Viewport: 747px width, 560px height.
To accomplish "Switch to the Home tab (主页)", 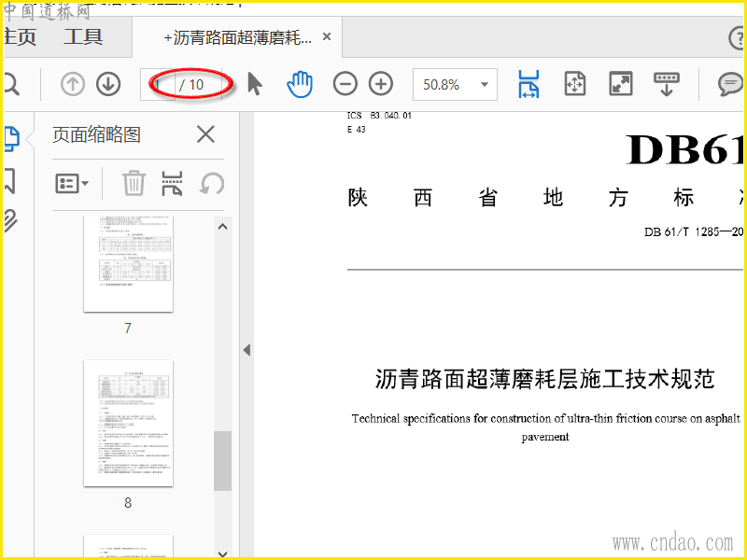I will [x=20, y=37].
